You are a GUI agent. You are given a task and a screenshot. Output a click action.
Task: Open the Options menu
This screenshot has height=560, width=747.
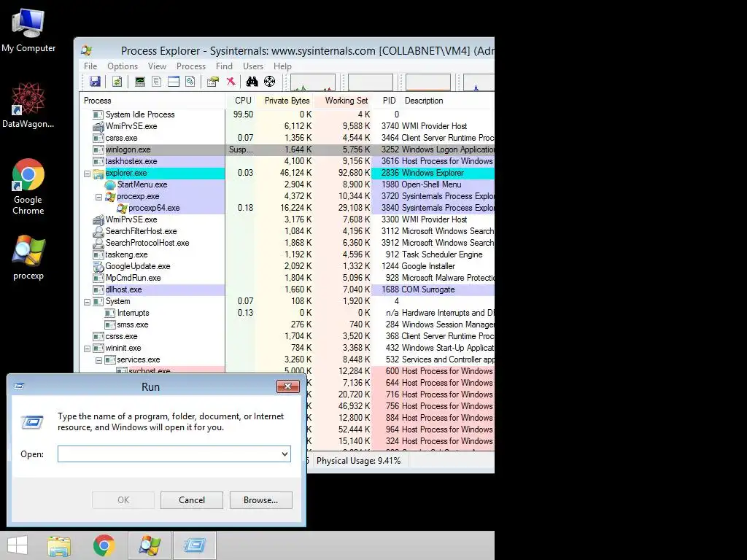point(123,66)
